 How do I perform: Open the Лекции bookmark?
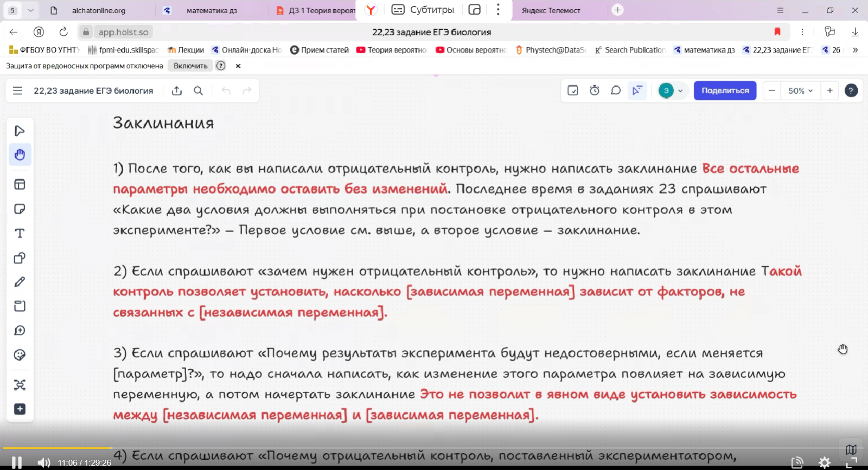[186, 50]
